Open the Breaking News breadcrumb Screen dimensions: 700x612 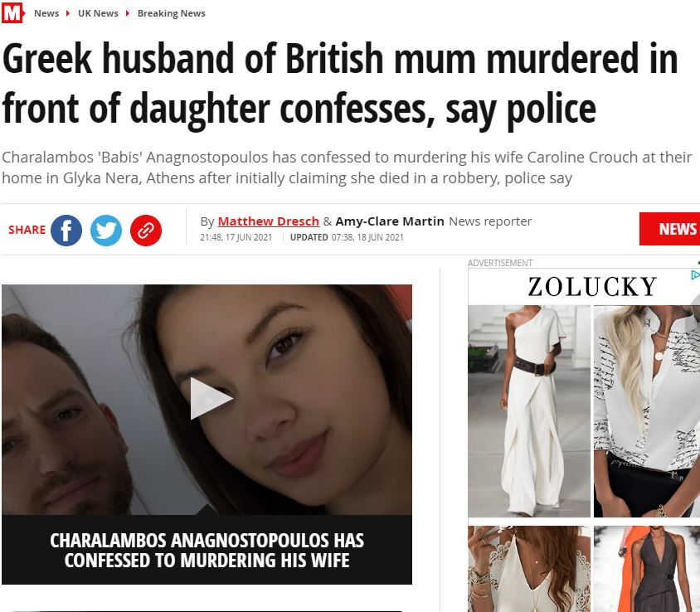pyautogui.click(x=172, y=13)
